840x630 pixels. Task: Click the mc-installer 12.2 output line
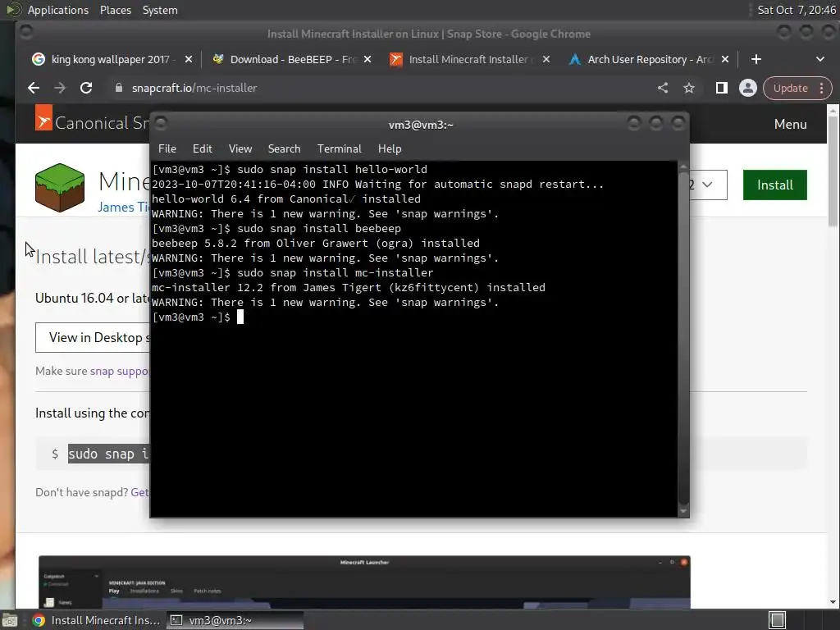tap(348, 288)
